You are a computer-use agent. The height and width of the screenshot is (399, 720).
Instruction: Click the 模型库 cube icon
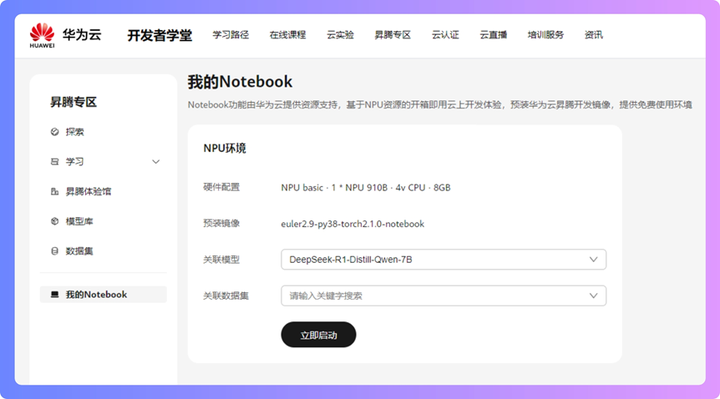(x=55, y=221)
